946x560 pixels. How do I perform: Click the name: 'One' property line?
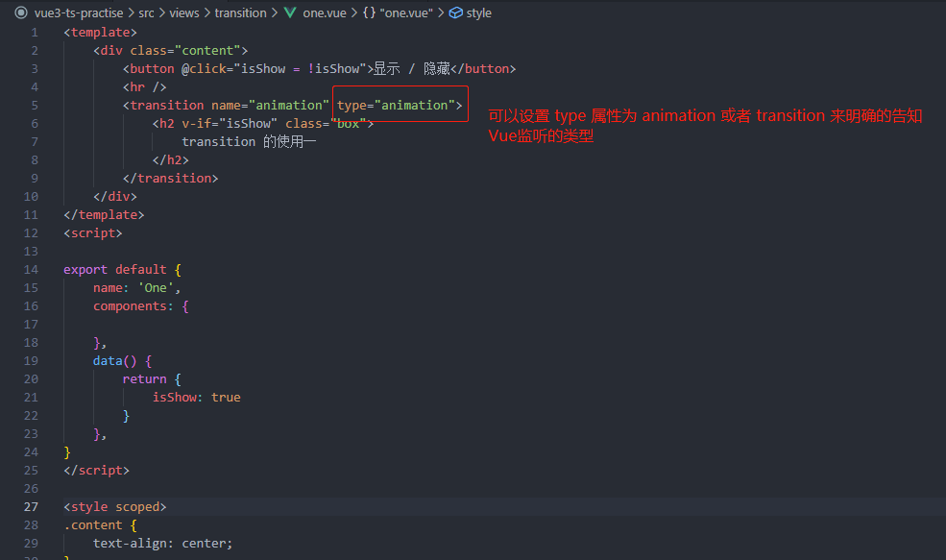136,288
